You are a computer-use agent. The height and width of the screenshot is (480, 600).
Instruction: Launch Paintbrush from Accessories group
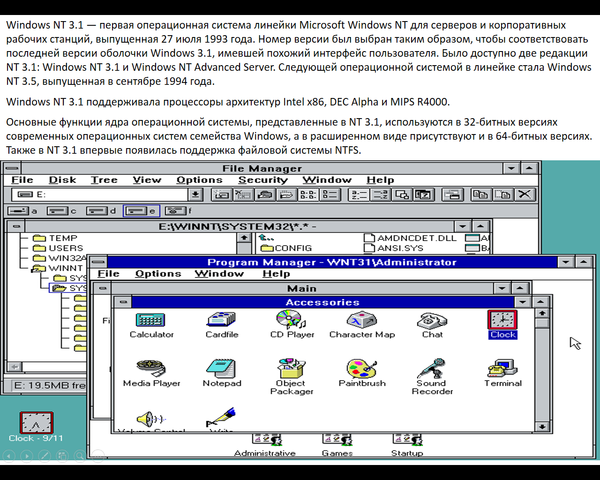(362, 368)
